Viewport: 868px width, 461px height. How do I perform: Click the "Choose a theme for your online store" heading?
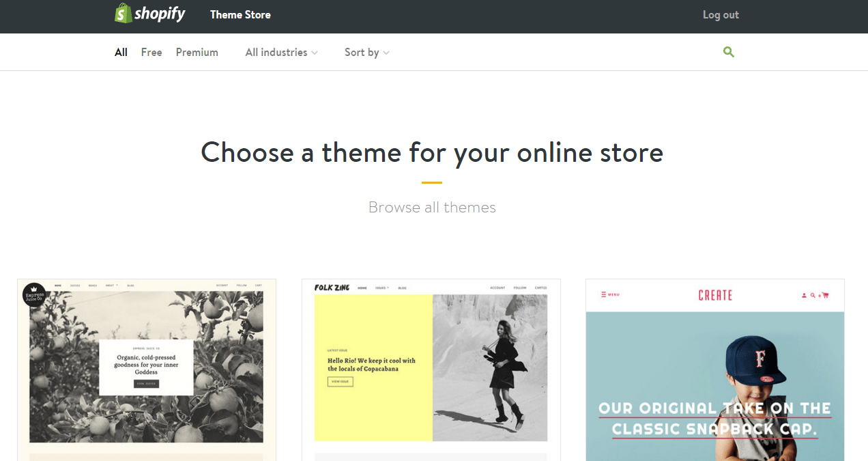pos(432,152)
